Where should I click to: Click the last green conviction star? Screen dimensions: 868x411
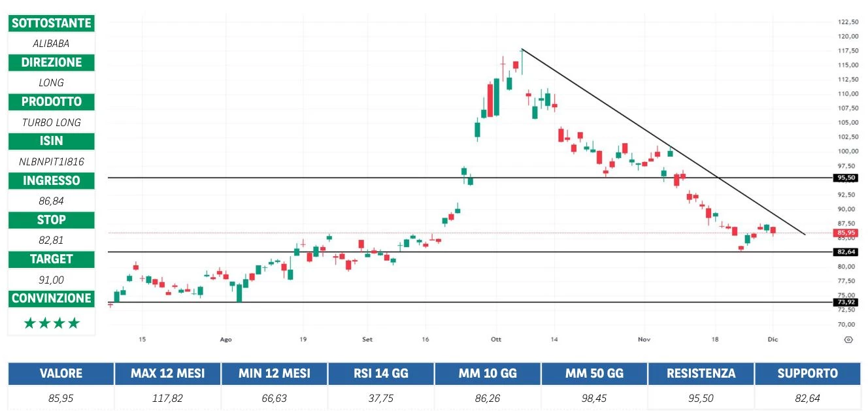73,323
